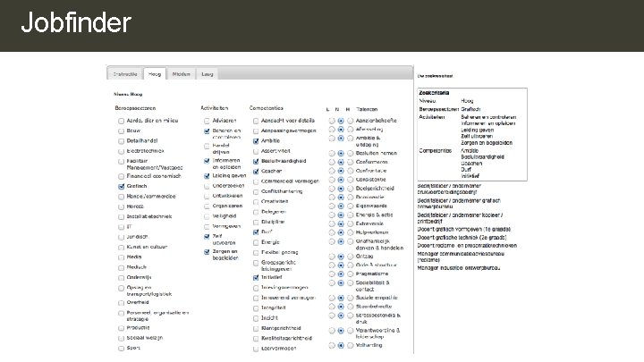
Task: Check the Bouw sector checkbox
Action: (x=121, y=131)
